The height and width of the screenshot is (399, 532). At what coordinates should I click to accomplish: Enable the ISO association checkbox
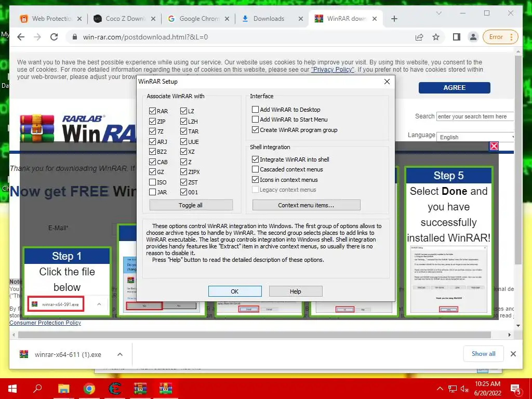pyautogui.click(x=152, y=182)
